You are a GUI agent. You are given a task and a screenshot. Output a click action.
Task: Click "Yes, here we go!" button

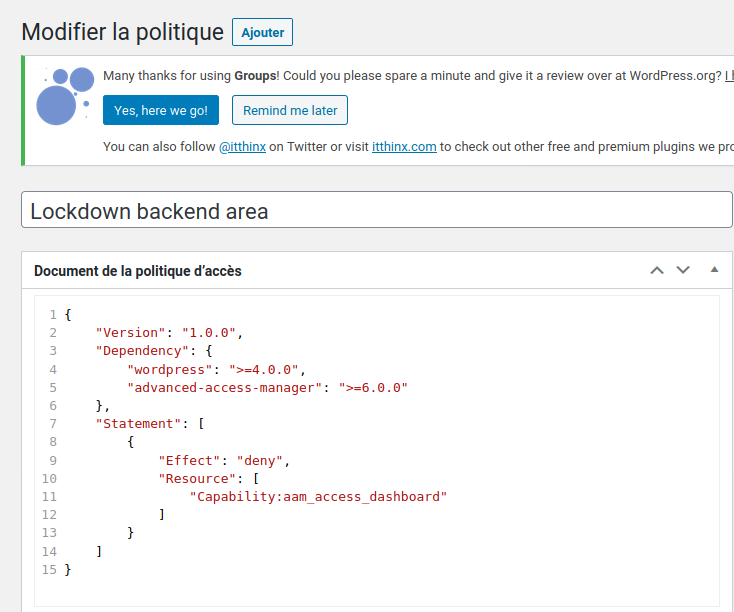(161, 110)
